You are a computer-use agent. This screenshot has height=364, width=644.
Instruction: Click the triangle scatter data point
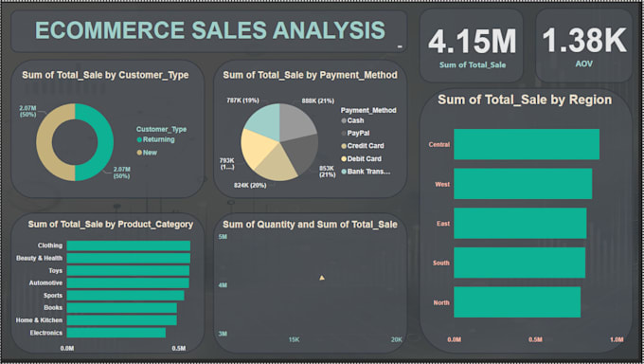[x=322, y=278]
